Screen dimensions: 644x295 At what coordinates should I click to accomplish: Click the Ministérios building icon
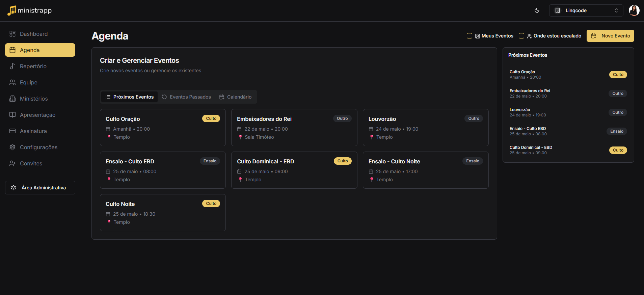click(x=12, y=99)
